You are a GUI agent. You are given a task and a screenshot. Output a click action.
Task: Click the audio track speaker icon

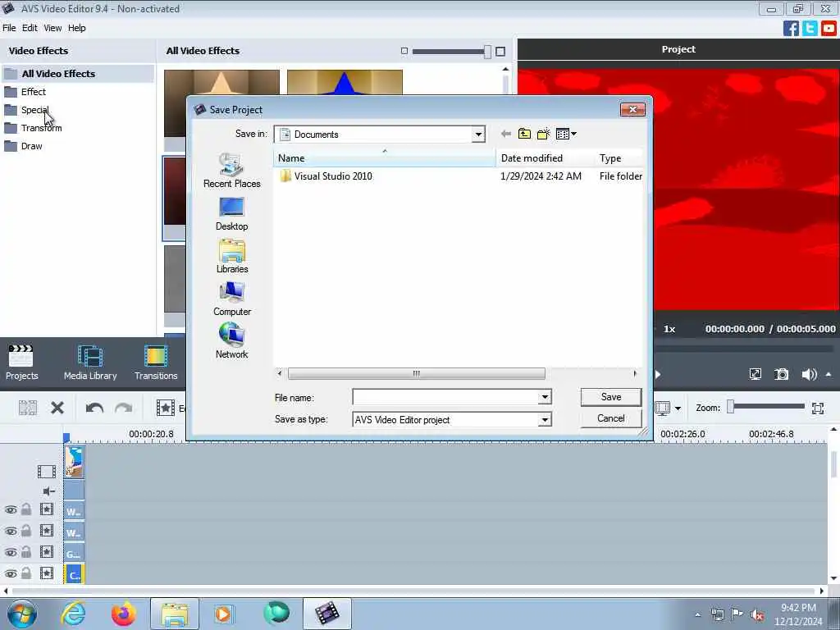tap(48, 491)
